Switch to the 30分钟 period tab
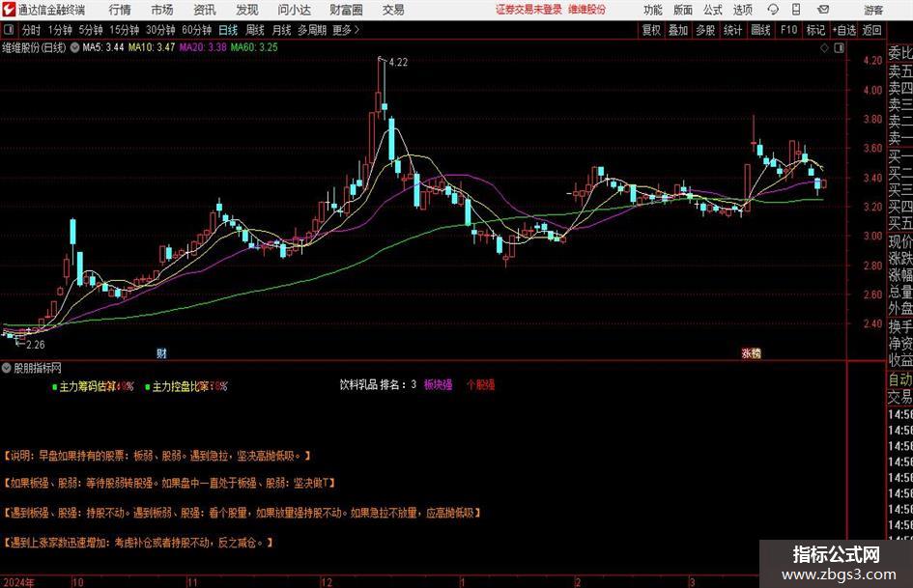The width and height of the screenshot is (913, 588). [x=160, y=30]
